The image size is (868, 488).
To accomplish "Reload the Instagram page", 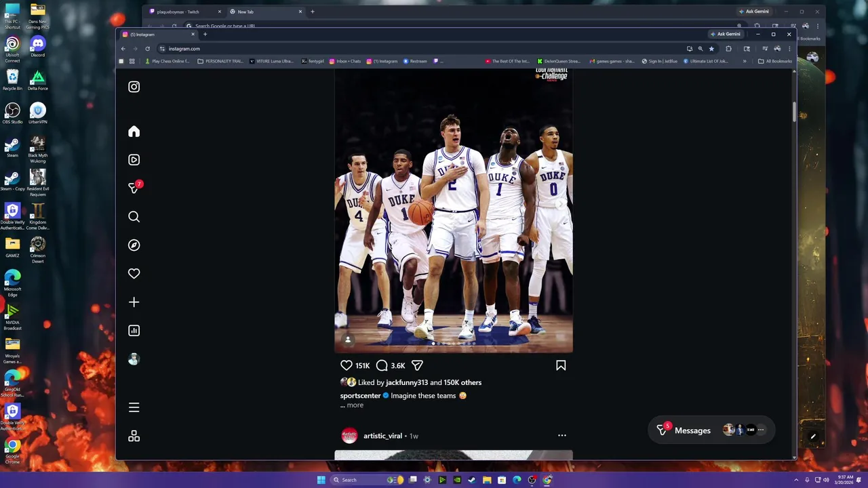I will click(147, 49).
